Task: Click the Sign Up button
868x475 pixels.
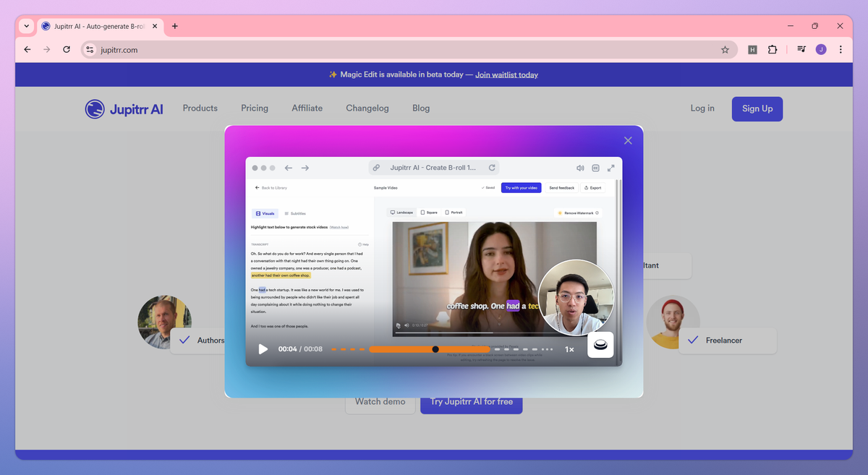Action: [757, 108]
